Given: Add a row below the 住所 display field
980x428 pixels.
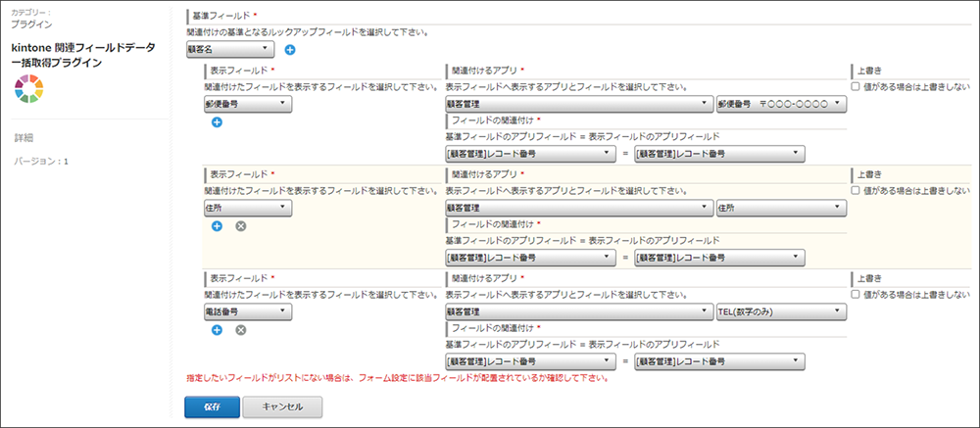Looking at the screenshot, I should tap(217, 226).
